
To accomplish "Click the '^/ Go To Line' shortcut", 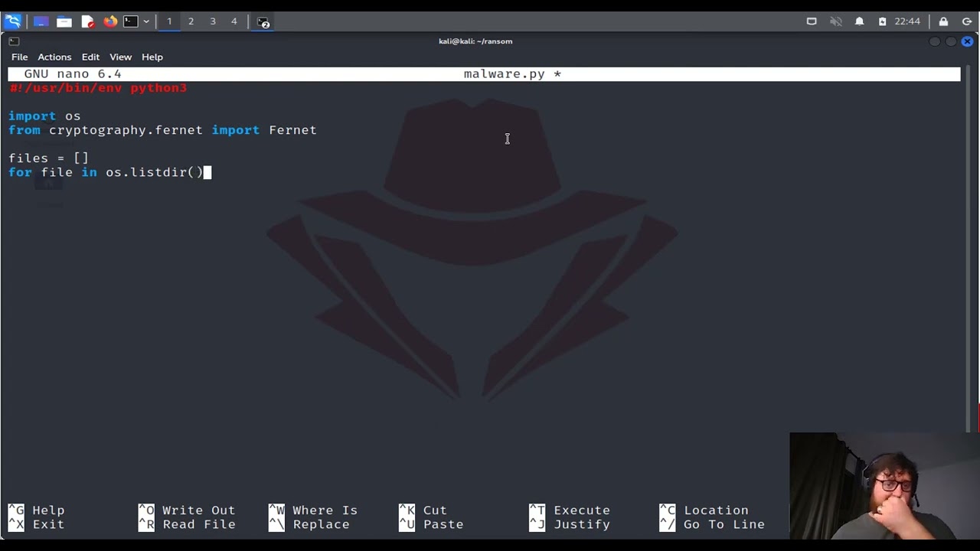I will (712, 525).
